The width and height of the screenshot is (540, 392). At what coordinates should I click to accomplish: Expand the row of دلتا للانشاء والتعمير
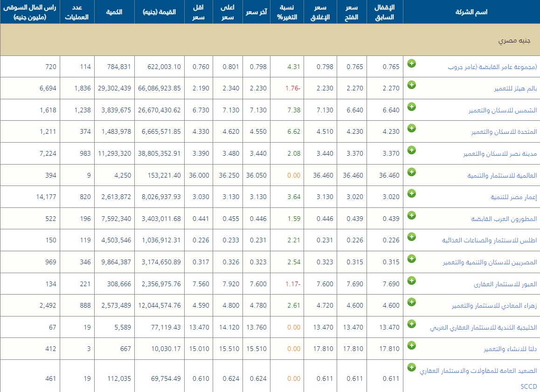click(412, 345)
